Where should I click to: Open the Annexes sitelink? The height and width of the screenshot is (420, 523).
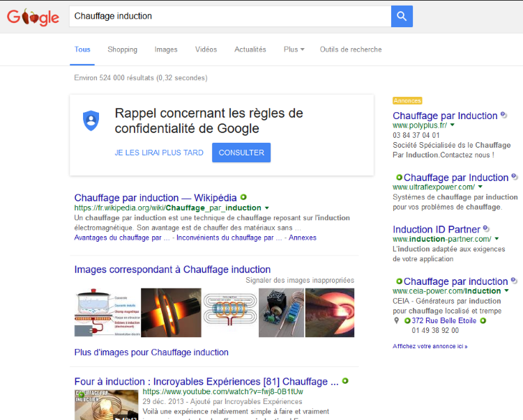(303, 238)
